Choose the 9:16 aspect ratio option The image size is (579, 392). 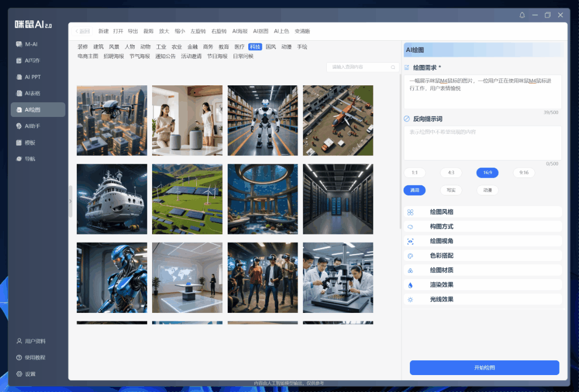coord(524,173)
